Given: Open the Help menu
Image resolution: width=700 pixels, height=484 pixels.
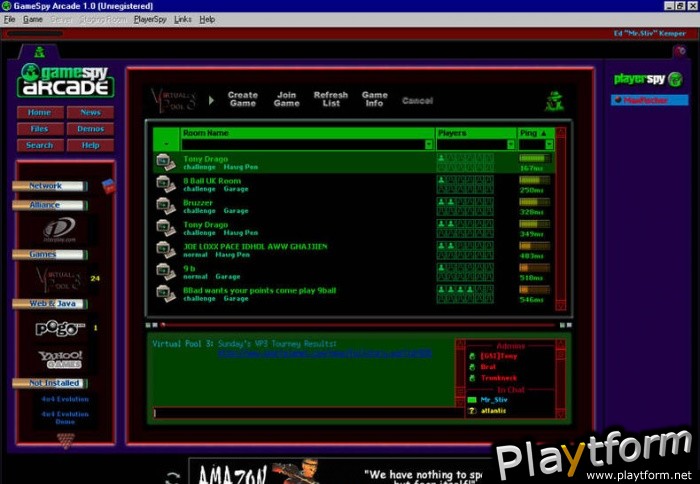Looking at the screenshot, I should tap(207, 19).
